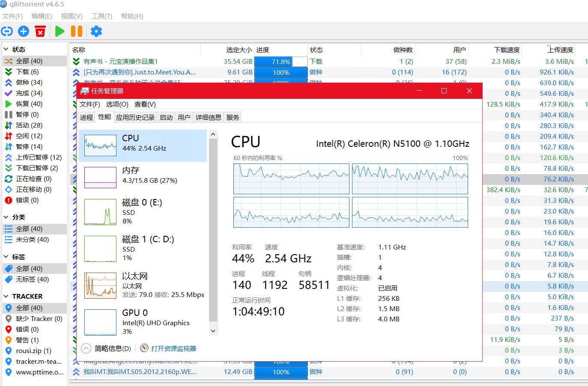Switch to the 进程 tab in Task Manager

pyautogui.click(x=86, y=117)
